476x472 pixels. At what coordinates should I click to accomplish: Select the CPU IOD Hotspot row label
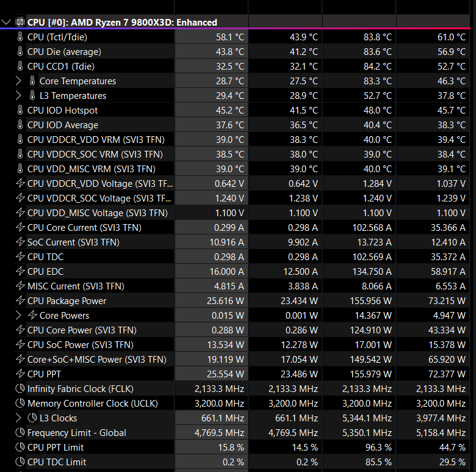tap(62, 111)
